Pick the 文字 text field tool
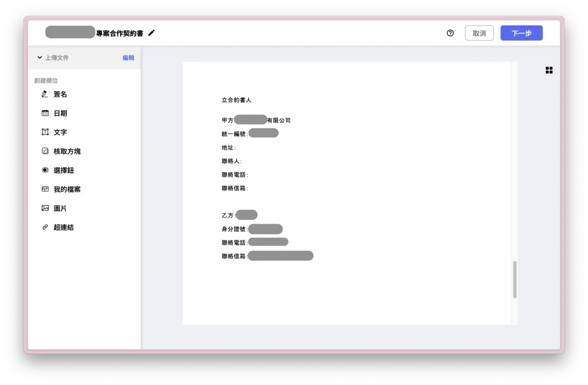The image size is (588, 385). 60,132
